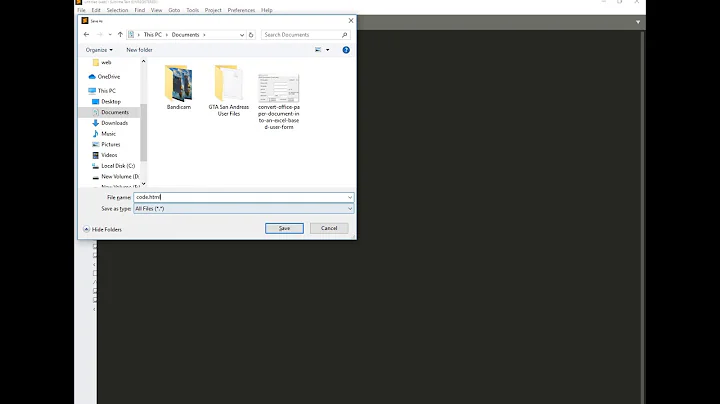The width and height of the screenshot is (720, 404).
Task: Open Desktop in the navigation pane
Action: [x=111, y=101]
